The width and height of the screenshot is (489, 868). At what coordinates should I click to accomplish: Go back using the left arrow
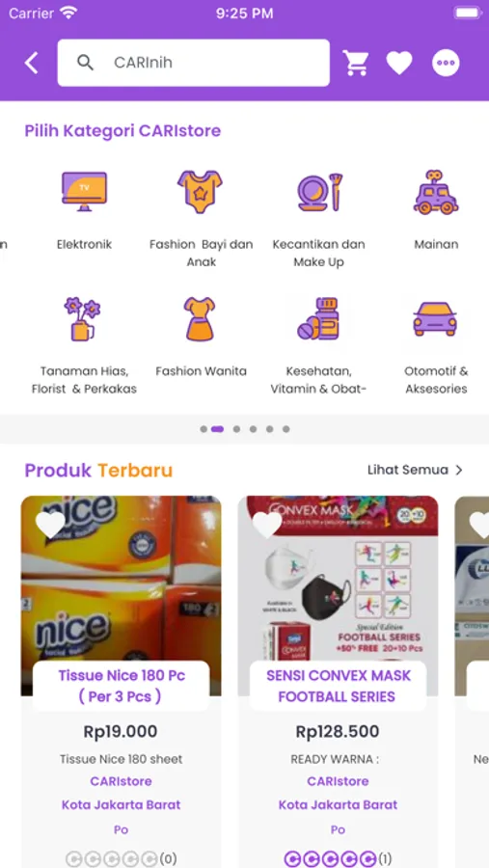[x=32, y=63]
